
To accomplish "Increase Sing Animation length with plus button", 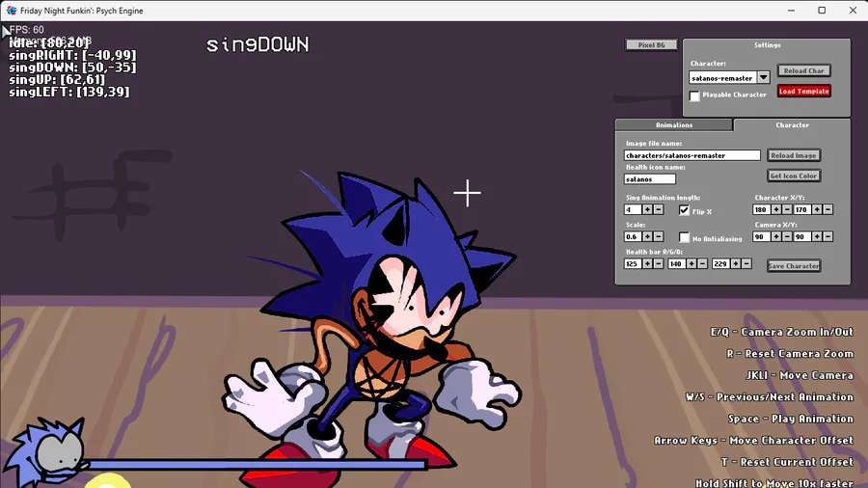I will click(x=647, y=209).
